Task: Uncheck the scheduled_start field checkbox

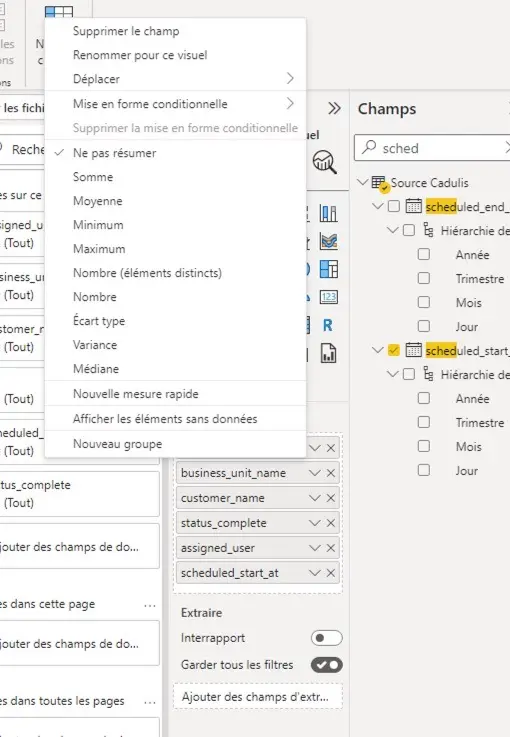Action: point(394,350)
